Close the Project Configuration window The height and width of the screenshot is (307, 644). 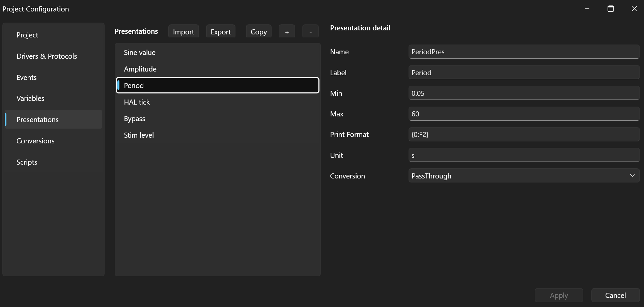(x=634, y=9)
